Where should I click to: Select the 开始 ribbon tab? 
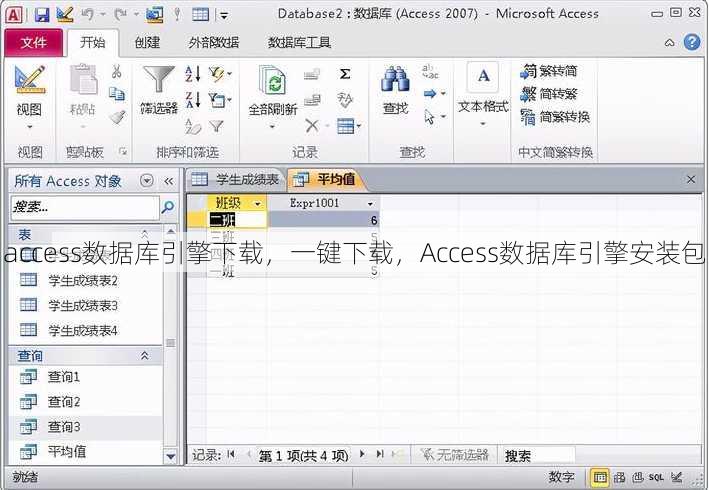[x=93, y=42]
